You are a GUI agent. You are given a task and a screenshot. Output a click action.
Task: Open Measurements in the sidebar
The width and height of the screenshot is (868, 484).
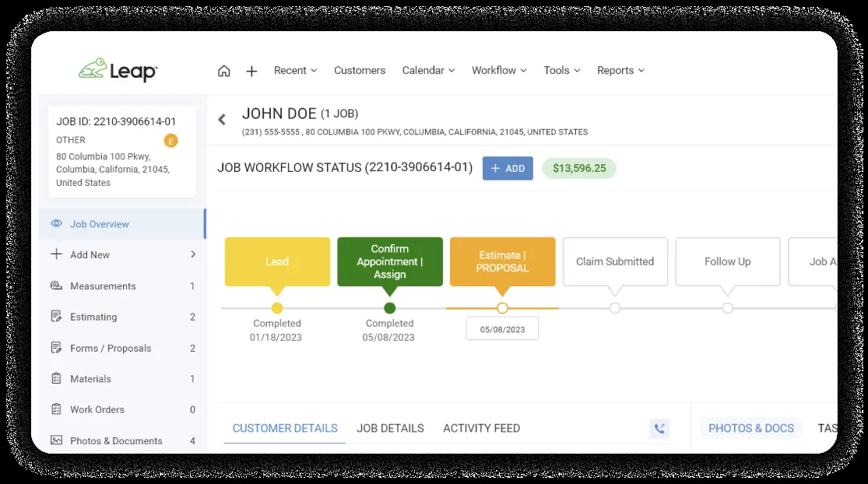(x=122, y=286)
